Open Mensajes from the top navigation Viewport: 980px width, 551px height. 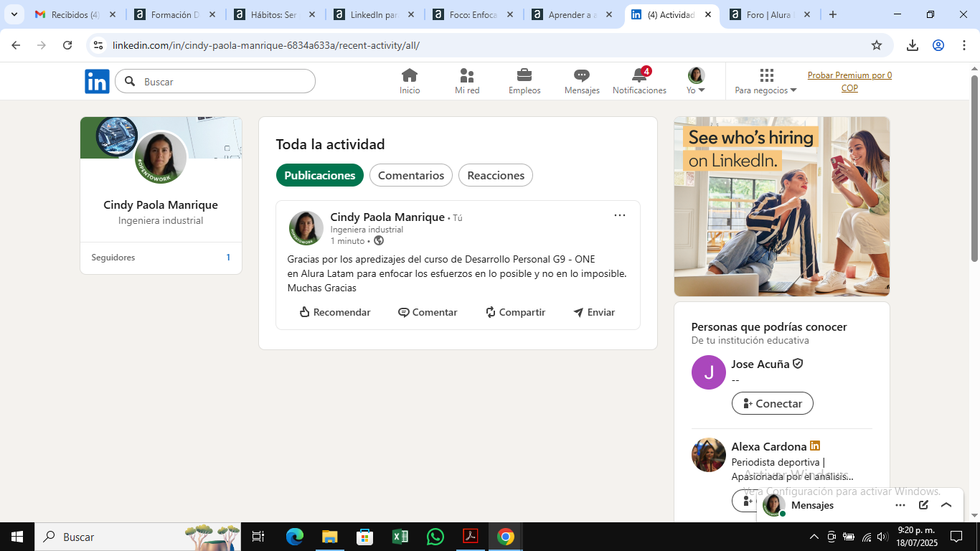pyautogui.click(x=582, y=81)
